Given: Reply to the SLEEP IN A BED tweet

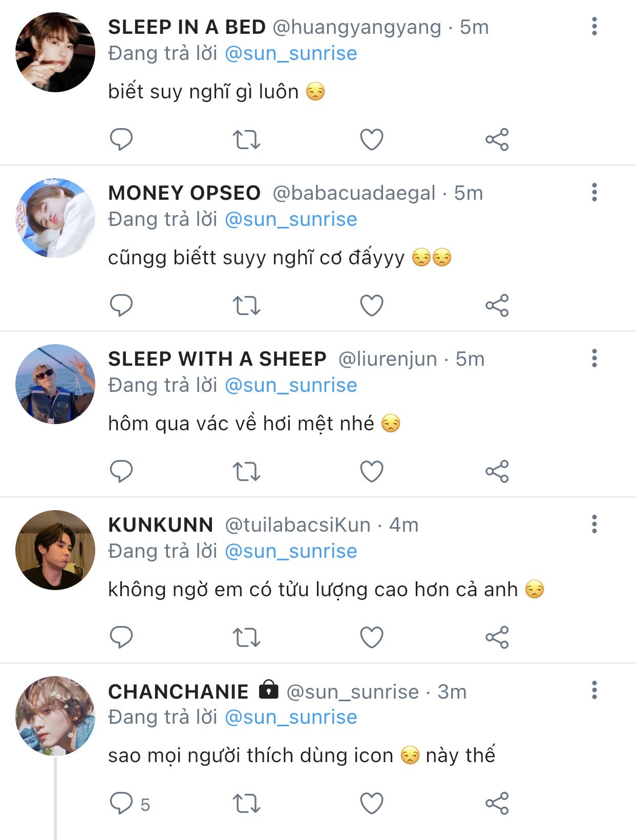Looking at the screenshot, I should pyautogui.click(x=121, y=139).
